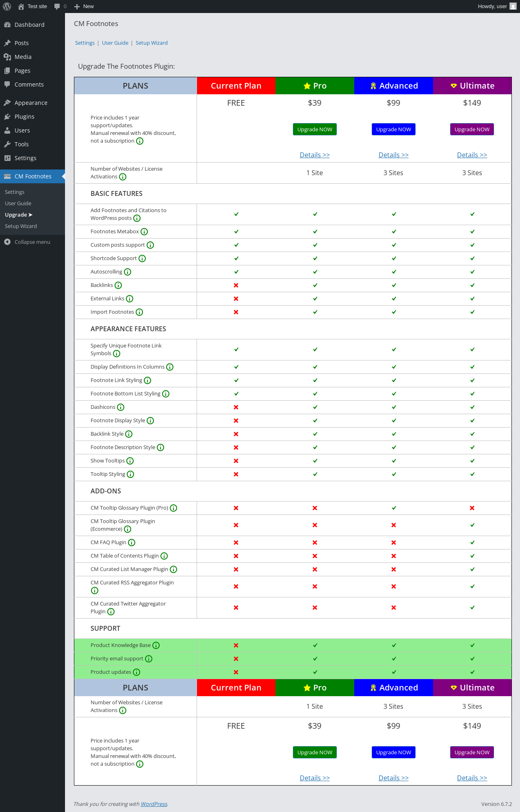
Task: Click the blue Advanced Upgrade NOW button at top
Action: (394, 129)
